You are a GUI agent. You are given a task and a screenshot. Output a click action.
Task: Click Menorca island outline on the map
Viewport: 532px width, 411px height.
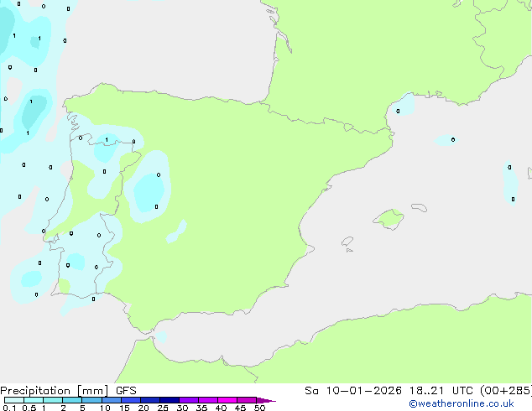coord(420,207)
